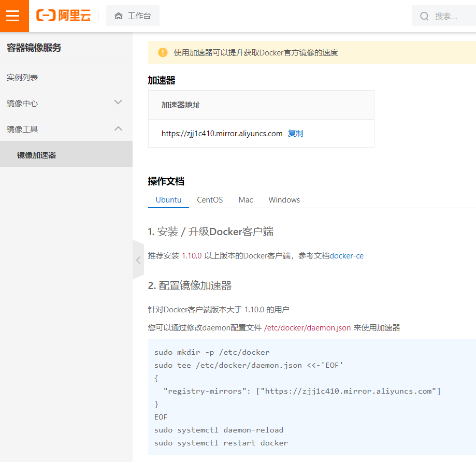Screen dimensions: 476x462
Task: Click the registry-mirrors code line
Action: pyautogui.click(x=302, y=391)
